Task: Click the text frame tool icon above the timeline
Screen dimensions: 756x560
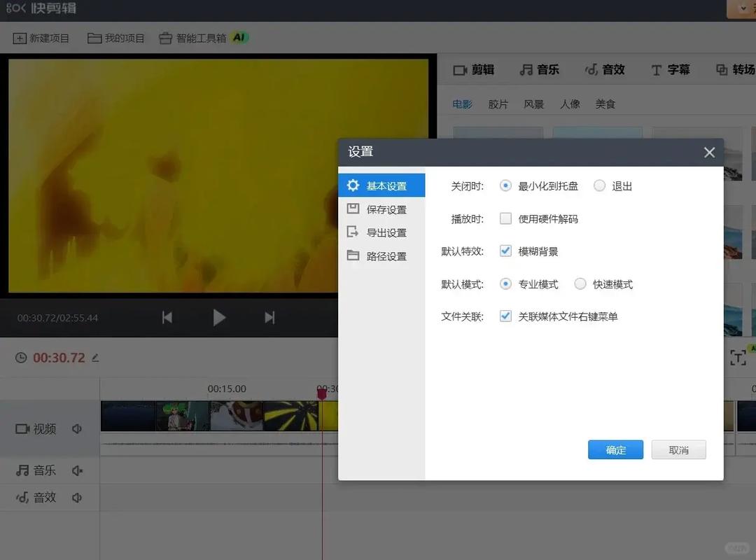Action: [x=738, y=358]
